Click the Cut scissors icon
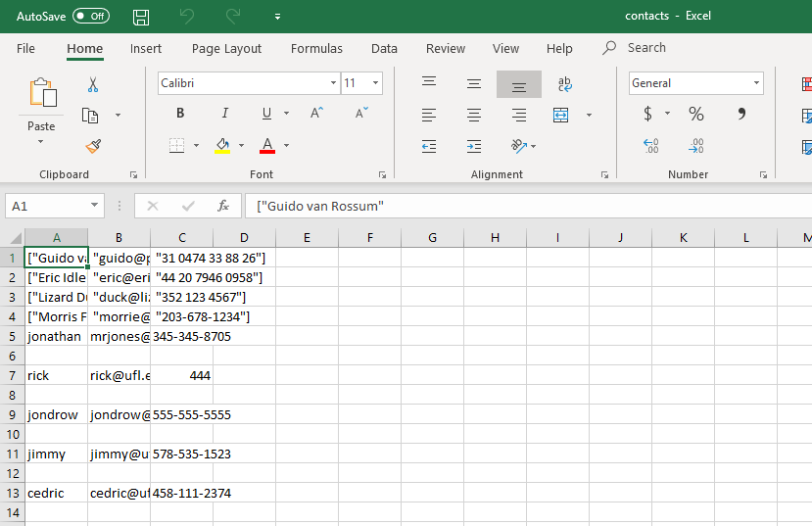Screen dimensions: 812x526 click(x=93, y=84)
